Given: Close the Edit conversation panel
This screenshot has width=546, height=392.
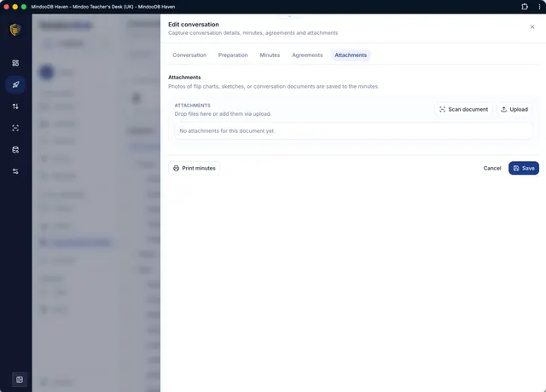Looking at the screenshot, I should pyautogui.click(x=532, y=26).
